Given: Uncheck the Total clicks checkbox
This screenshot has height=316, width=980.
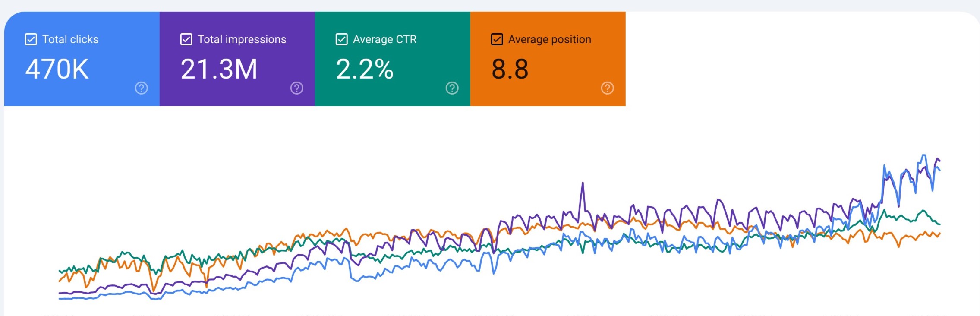Looking at the screenshot, I should pyautogui.click(x=31, y=39).
